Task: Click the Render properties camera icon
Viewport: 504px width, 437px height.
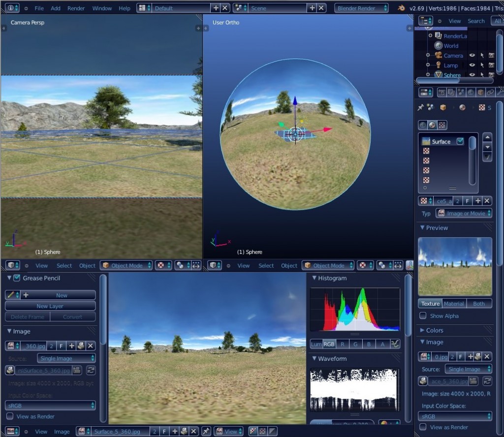Action: click(x=441, y=92)
